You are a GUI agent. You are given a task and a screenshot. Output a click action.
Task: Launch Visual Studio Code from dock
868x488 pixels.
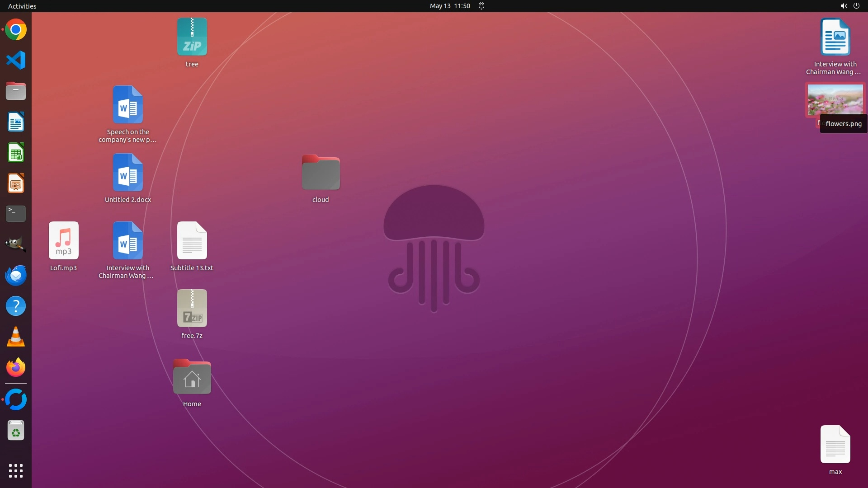point(16,61)
